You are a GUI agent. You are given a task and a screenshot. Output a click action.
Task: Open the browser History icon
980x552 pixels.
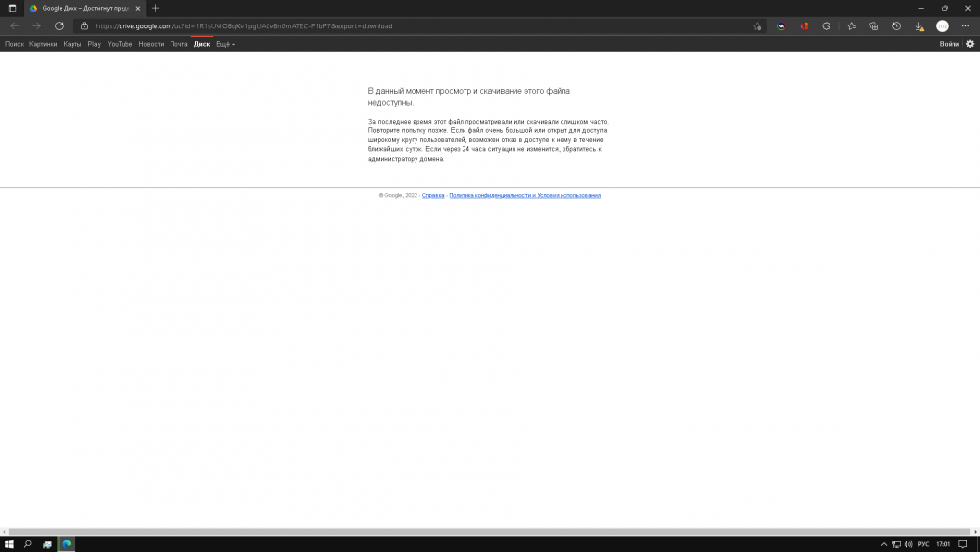pos(897,26)
